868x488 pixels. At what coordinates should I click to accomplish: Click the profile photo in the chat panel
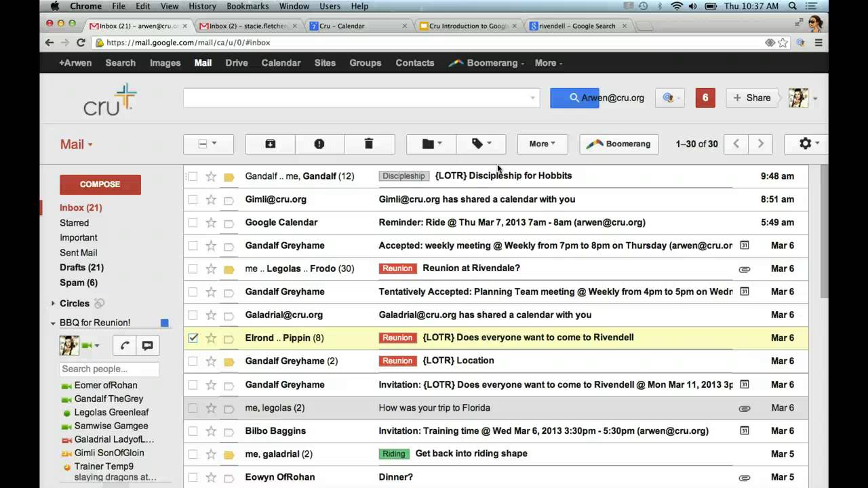click(69, 346)
